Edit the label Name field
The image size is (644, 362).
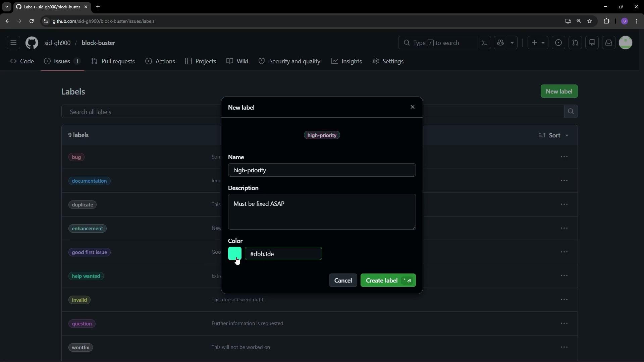pos(322,170)
